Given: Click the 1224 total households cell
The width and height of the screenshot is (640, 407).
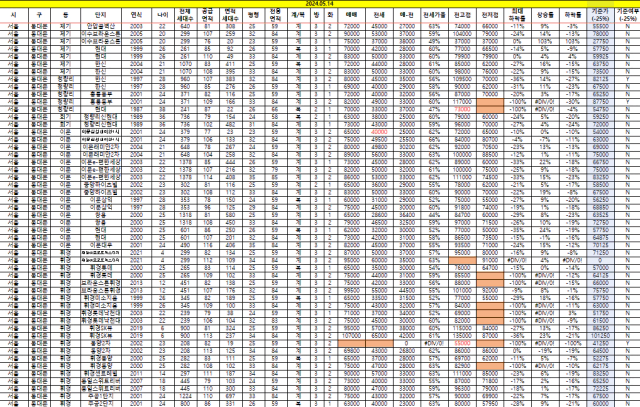Looking at the screenshot, I should [x=185, y=396].
